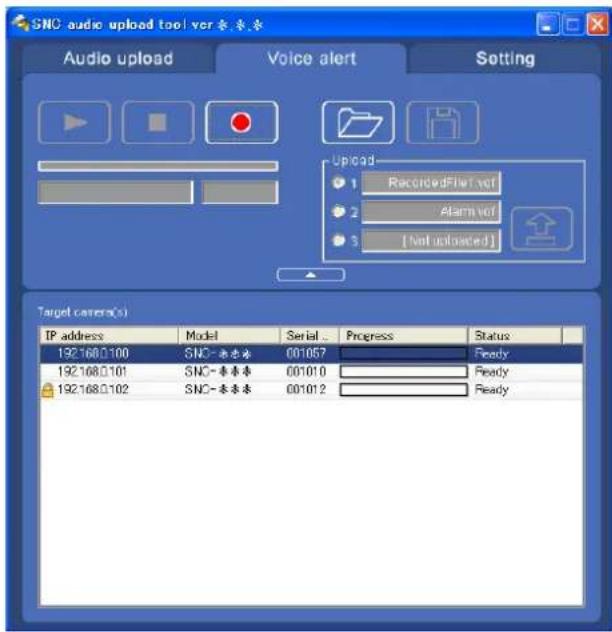This screenshot has width=612, height=632.
Task: Open the Setting tab
Action: 505,59
